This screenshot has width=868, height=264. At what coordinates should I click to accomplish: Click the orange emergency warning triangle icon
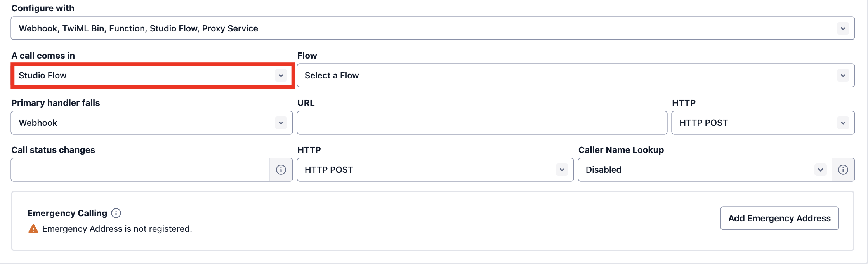pos(33,229)
